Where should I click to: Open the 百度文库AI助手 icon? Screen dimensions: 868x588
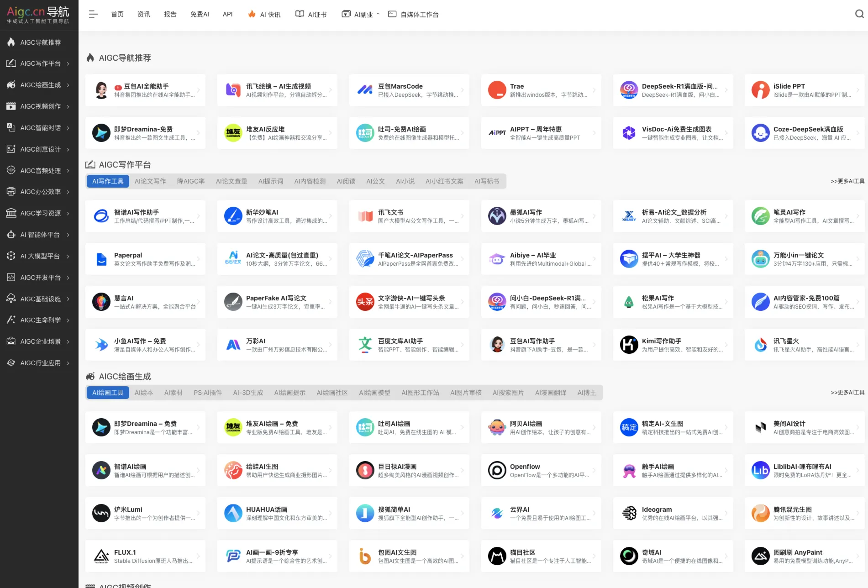tap(365, 345)
